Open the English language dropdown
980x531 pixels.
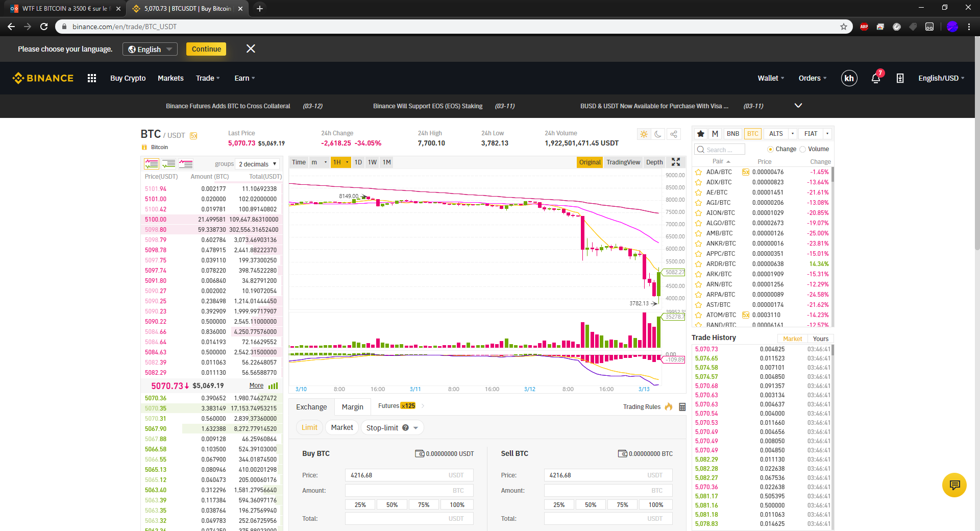[x=150, y=49]
